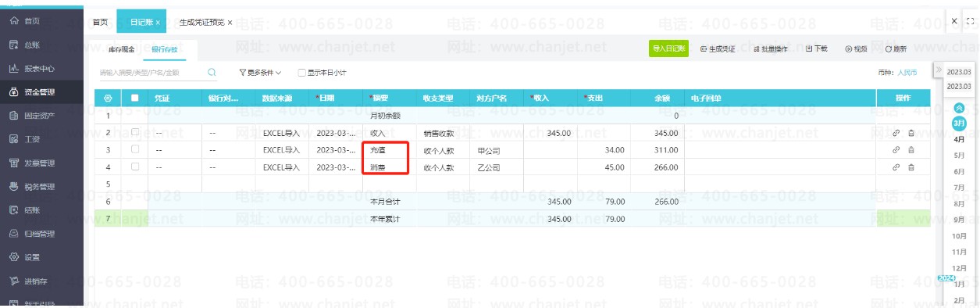Click the 2024 year marker
Image resolution: width=980 pixels, height=308 pixels.
coord(946,278)
